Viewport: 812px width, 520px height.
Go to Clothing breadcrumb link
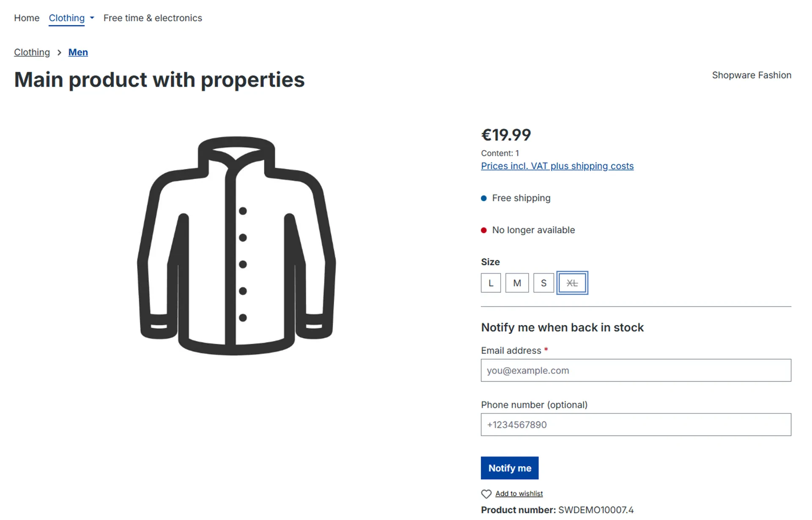[32, 52]
